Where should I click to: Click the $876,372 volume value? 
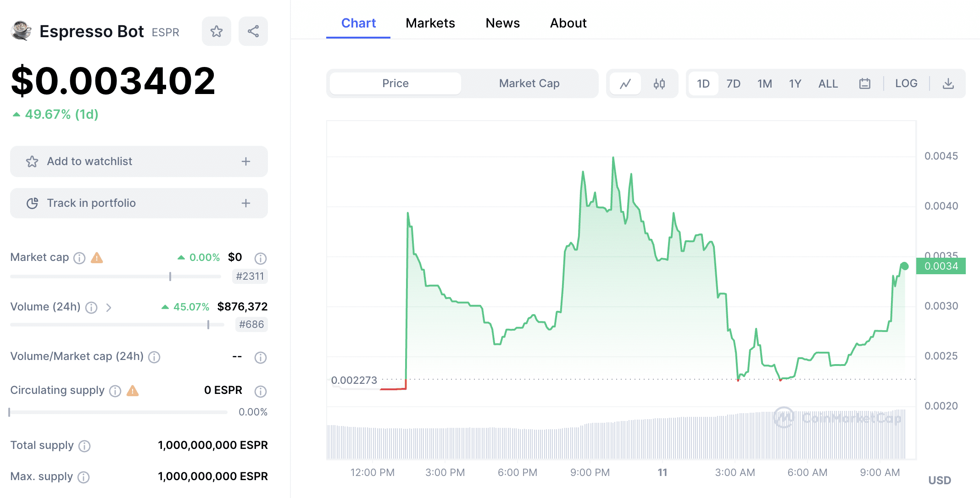(242, 307)
